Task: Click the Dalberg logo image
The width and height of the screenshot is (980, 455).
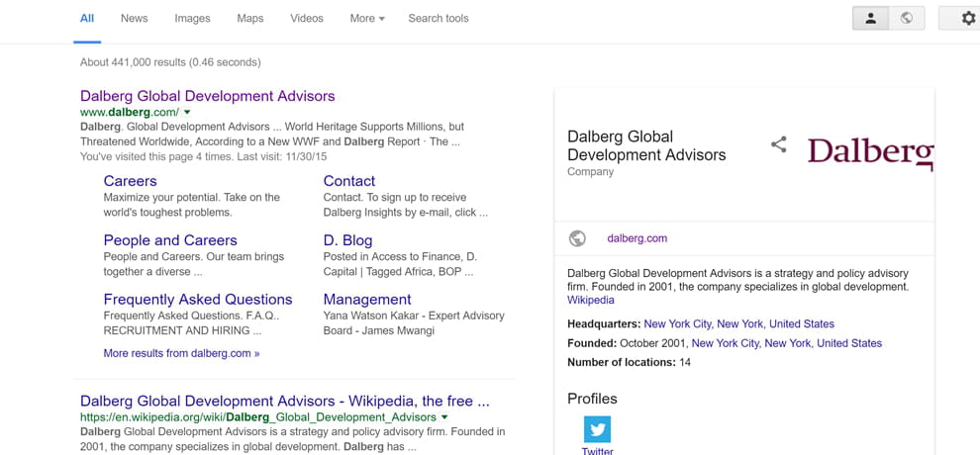Action: tap(871, 152)
